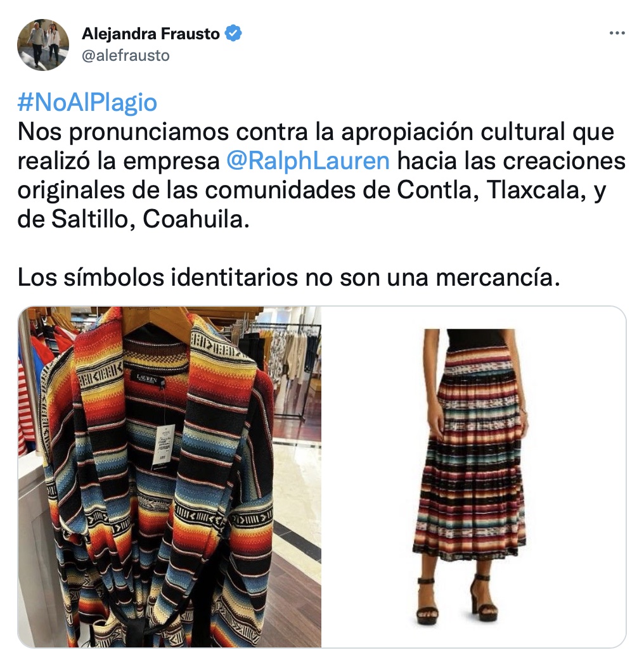This screenshot has height=650, width=644.
Task: Click the LAUREN label on cardigan
Action: click(x=148, y=378)
